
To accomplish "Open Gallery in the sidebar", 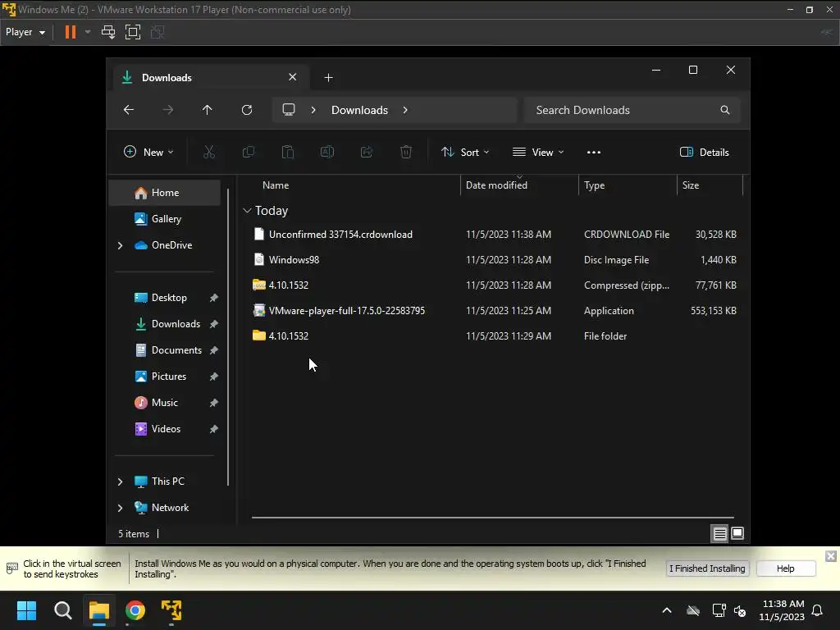I will (x=164, y=218).
